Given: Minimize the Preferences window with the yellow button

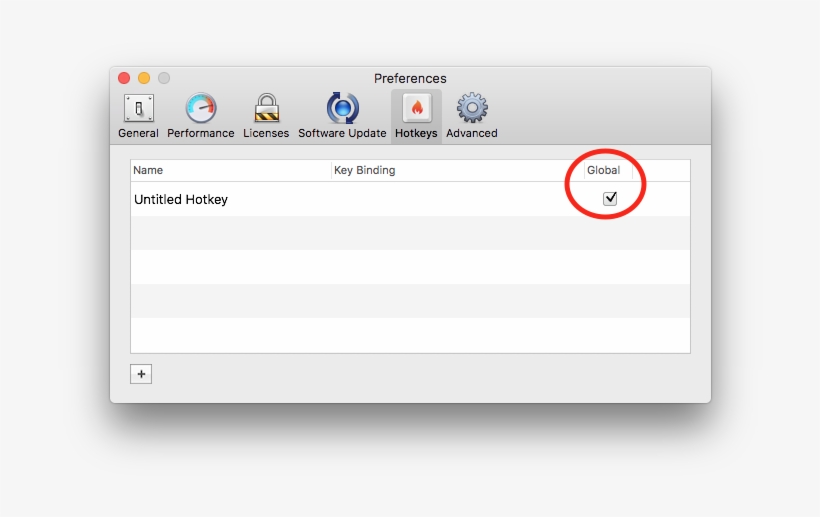Looking at the screenshot, I should 144,78.
